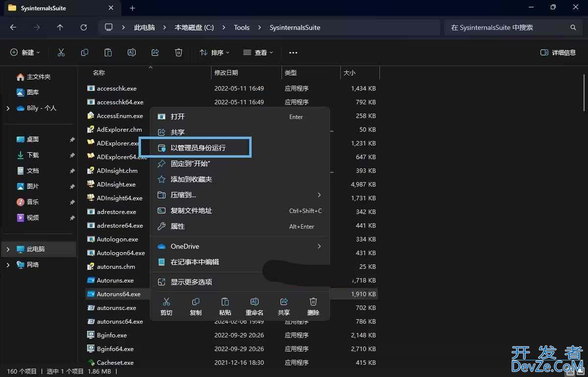Click the Back navigation arrow

point(13,27)
